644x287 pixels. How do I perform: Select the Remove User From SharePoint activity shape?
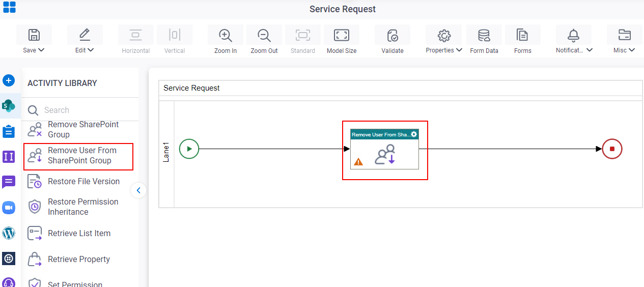point(385,149)
